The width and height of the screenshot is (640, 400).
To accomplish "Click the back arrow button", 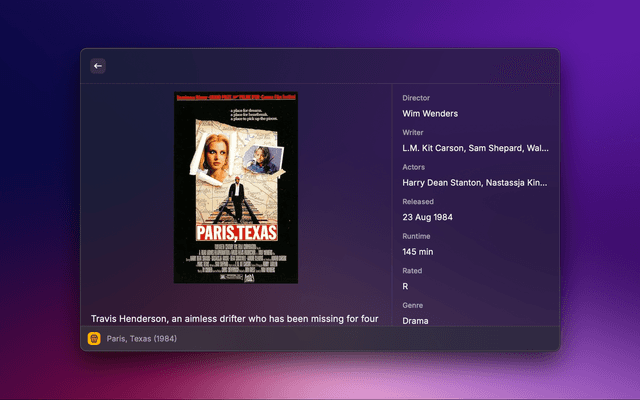I will (x=98, y=66).
